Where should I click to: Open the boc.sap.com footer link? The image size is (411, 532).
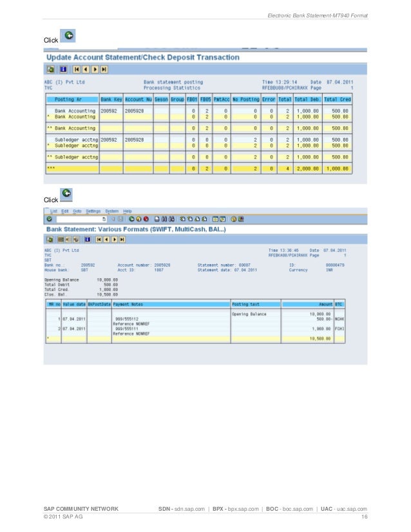pos(298,509)
